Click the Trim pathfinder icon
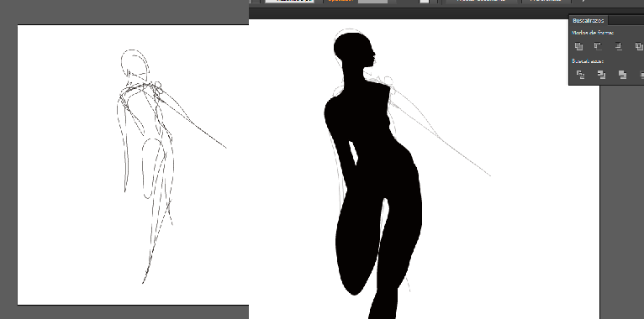 coord(601,74)
